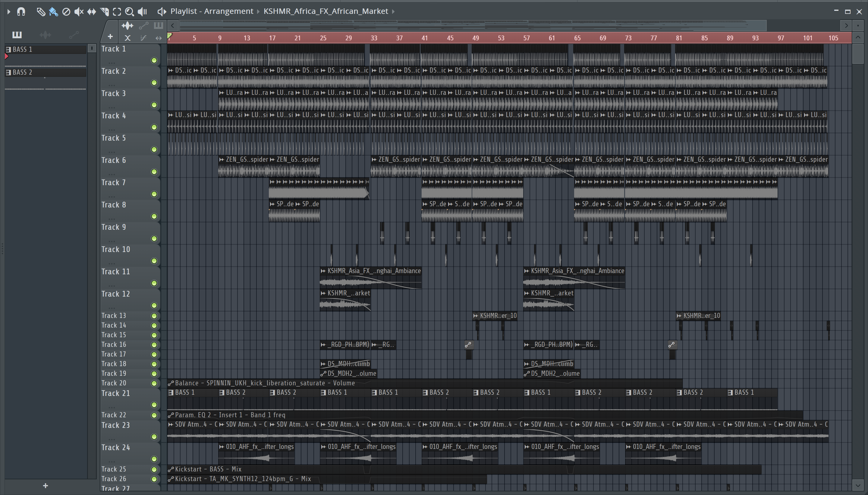This screenshot has width=868, height=495.
Task: Open arrow after Playlist - Arrangement label
Action: [x=258, y=11]
